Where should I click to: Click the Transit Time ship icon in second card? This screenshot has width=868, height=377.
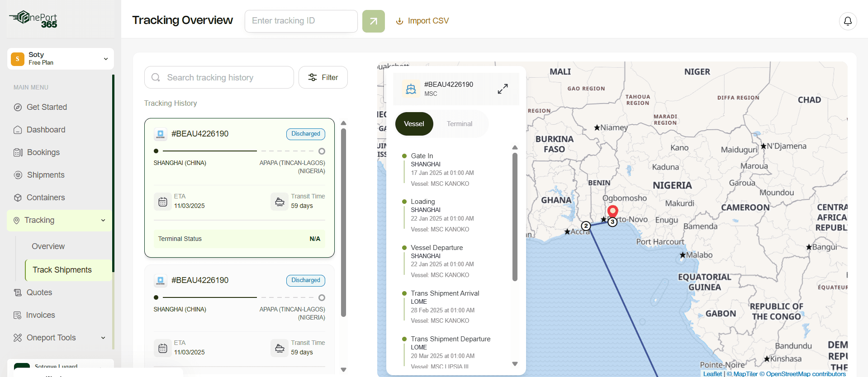tap(280, 348)
